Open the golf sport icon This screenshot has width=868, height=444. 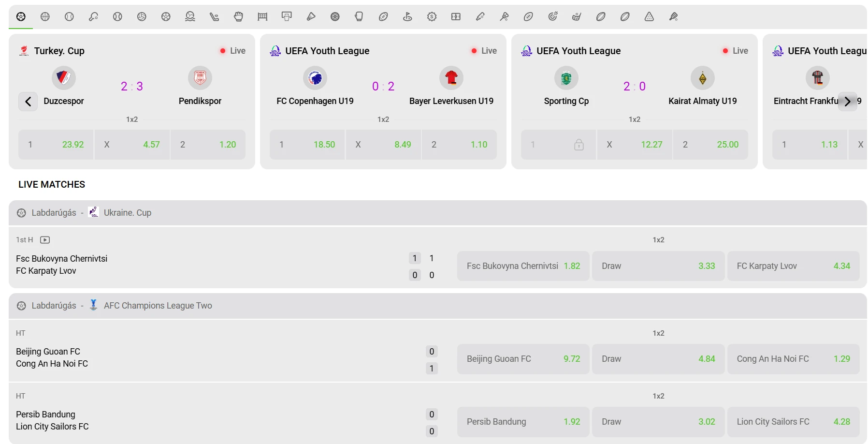tap(407, 16)
